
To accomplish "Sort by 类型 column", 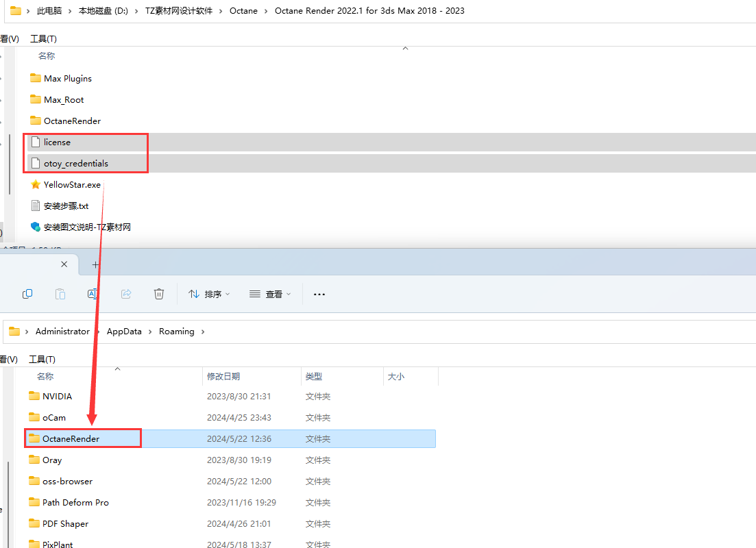I will pyautogui.click(x=313, y=377).
